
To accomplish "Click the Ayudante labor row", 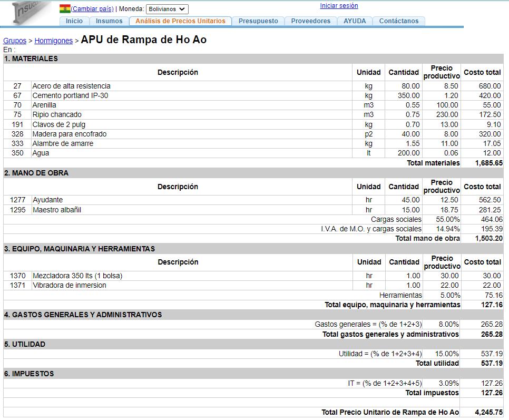I will coord(253,200).
